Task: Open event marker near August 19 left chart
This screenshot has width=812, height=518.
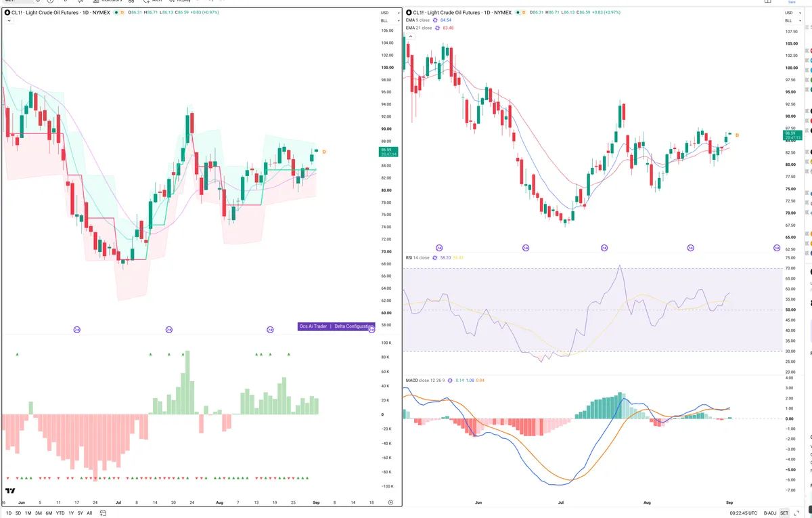Action: tap(270, 330)
